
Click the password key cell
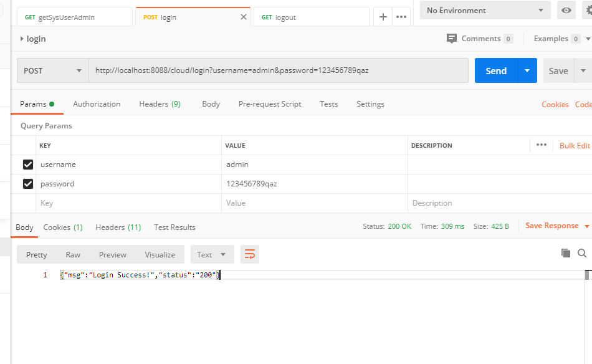pyautogui.click(x=129, y=184)
